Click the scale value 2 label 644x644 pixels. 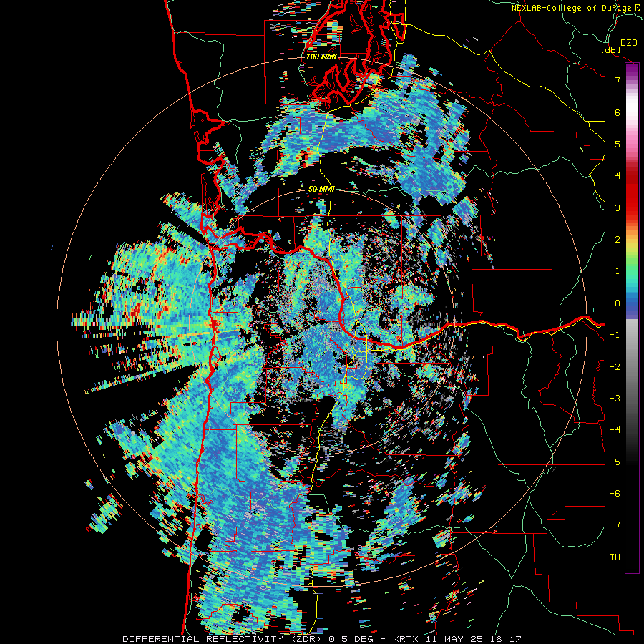[618, 240]
